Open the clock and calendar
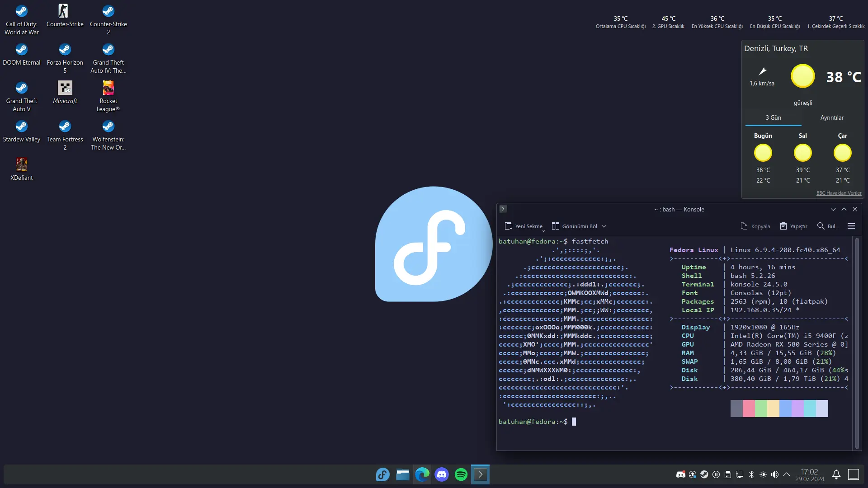The height and width of the screenshot is (488, 868). 810,475
